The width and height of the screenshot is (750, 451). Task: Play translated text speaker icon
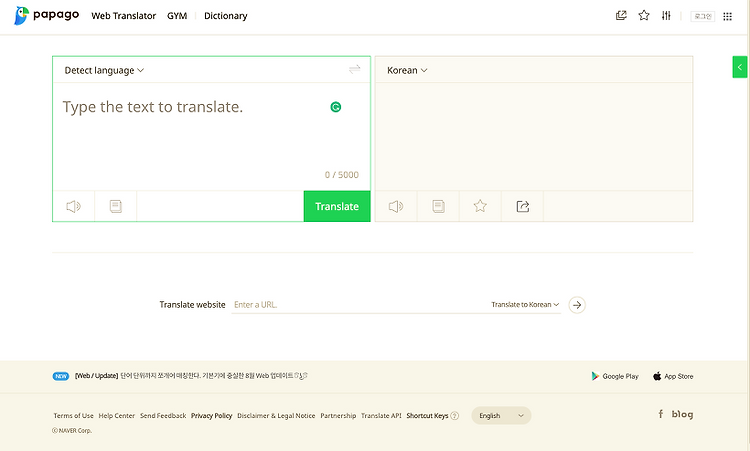[x=396, y=207]
